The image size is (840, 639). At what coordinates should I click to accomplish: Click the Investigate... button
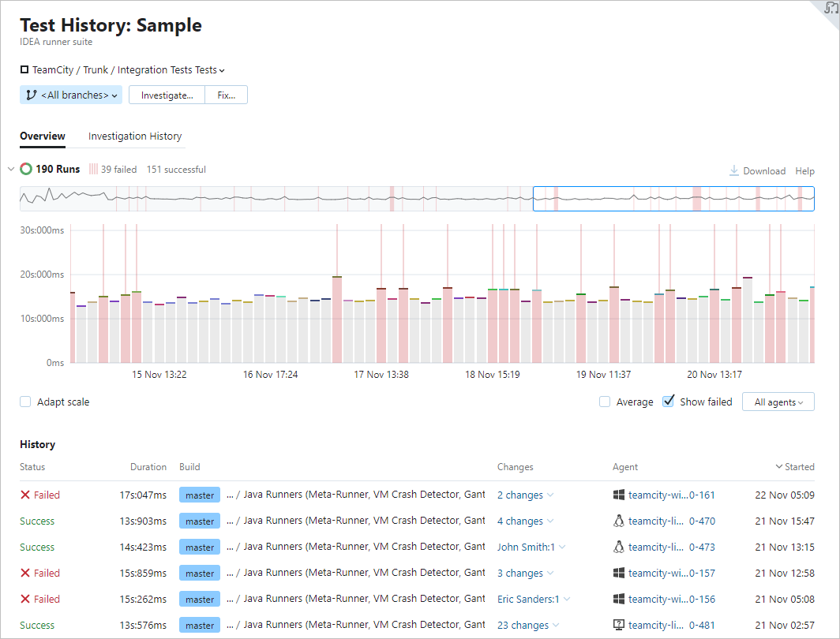pos(167,94)
